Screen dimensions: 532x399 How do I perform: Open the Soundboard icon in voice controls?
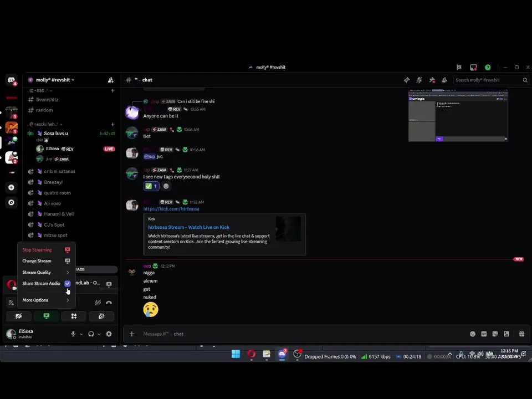click(101, 316)
